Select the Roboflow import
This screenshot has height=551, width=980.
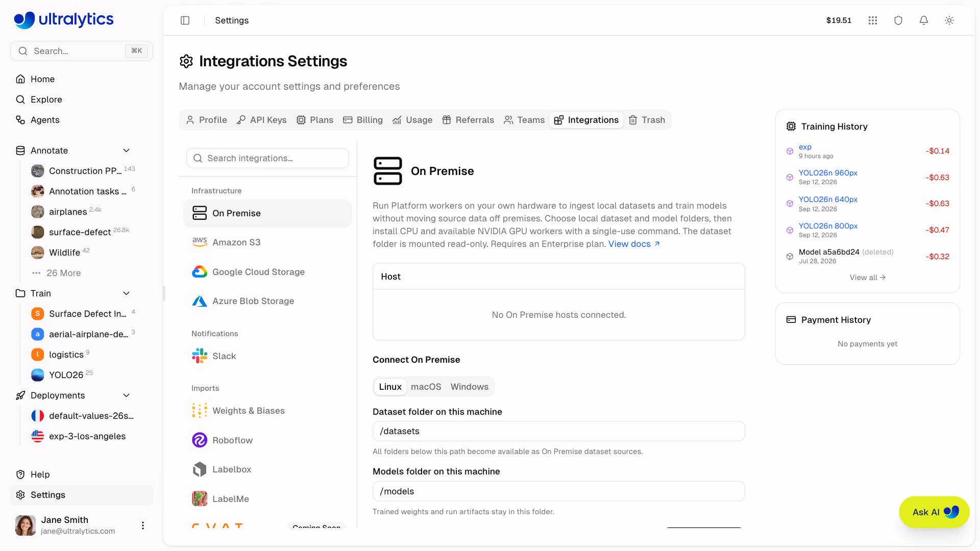[x=267, y=440]
